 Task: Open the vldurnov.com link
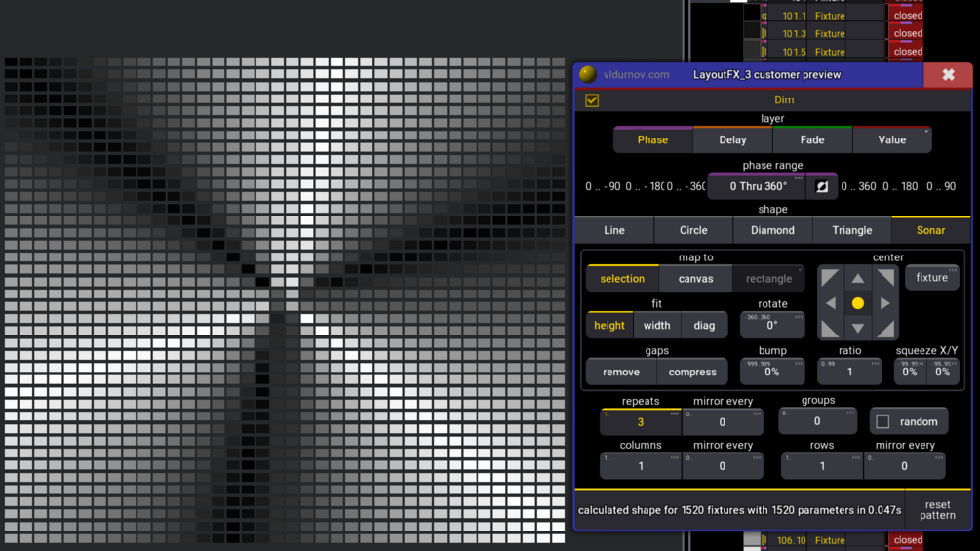636,75
